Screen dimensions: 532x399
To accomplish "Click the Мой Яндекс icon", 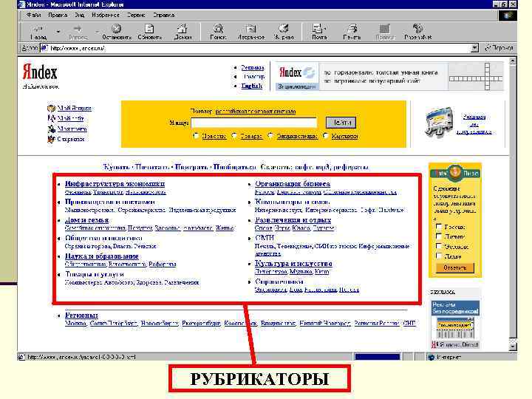I will pos(51,108).
